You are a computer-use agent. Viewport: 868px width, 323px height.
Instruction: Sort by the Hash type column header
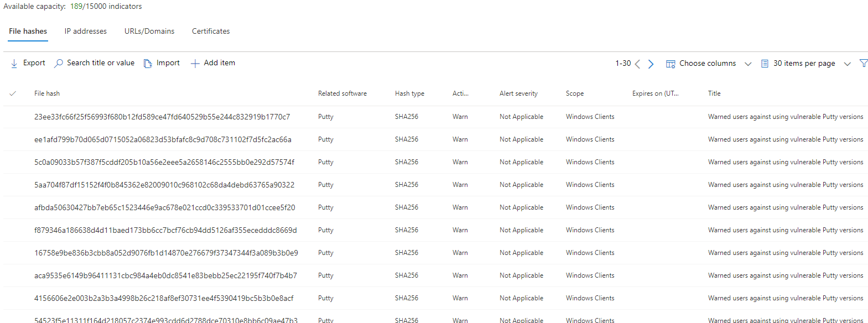410,93
